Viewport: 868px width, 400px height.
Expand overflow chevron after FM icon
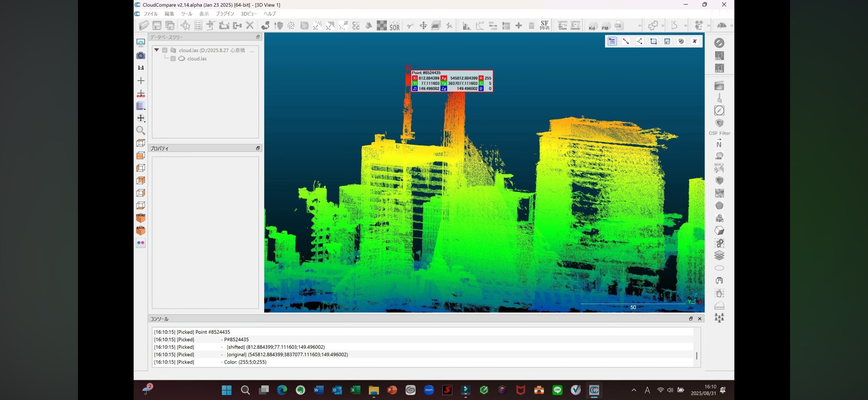click(640, 26)
